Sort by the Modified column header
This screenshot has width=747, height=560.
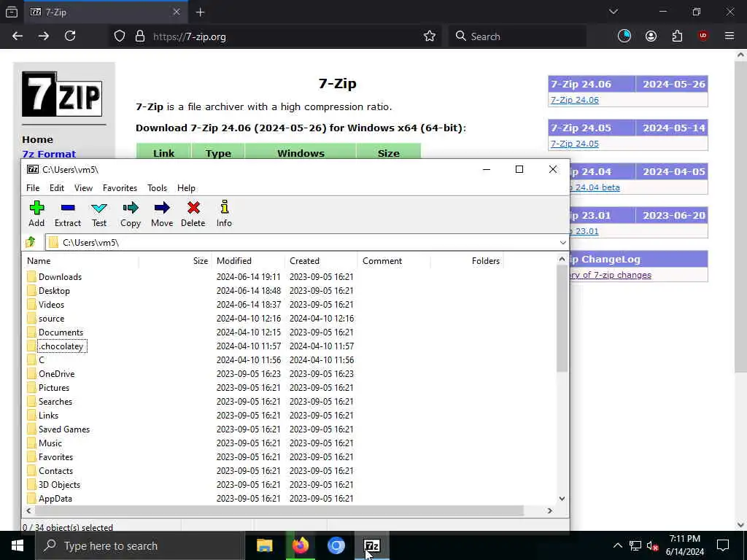click(x=249, y=261)
